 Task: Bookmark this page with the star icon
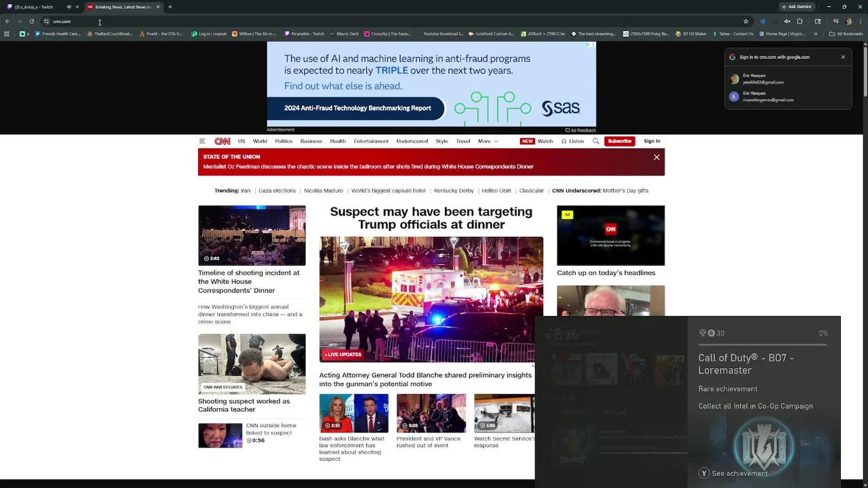746,22
